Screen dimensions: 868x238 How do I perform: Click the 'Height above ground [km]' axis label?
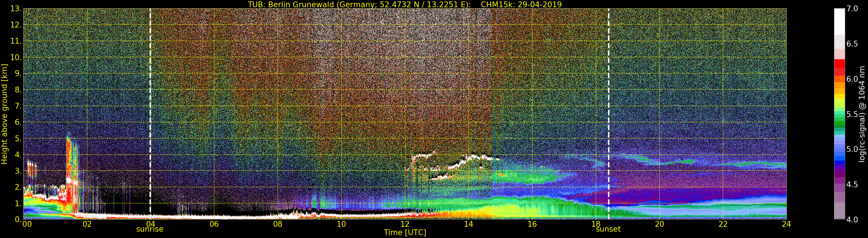pyautogui.click(x=4, y=114)
